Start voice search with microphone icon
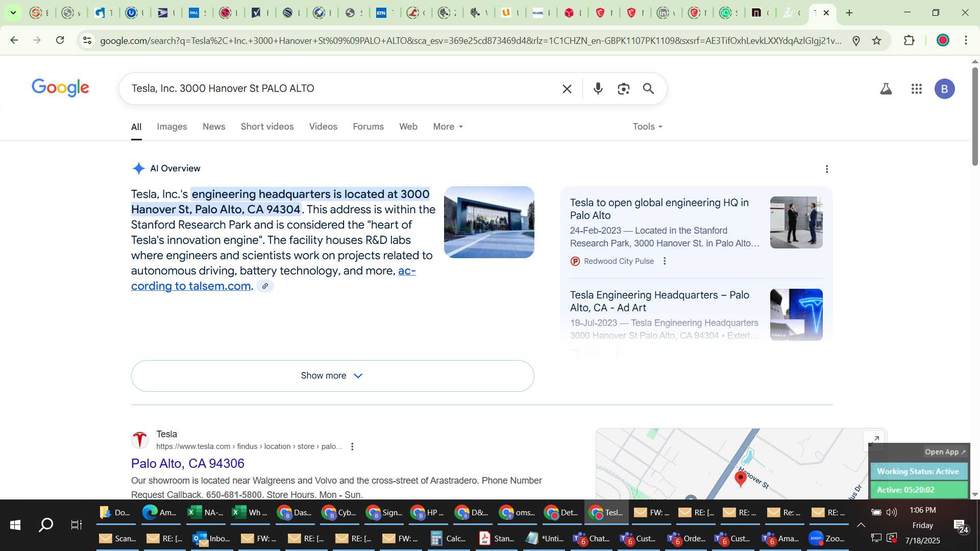 point(598,89)
